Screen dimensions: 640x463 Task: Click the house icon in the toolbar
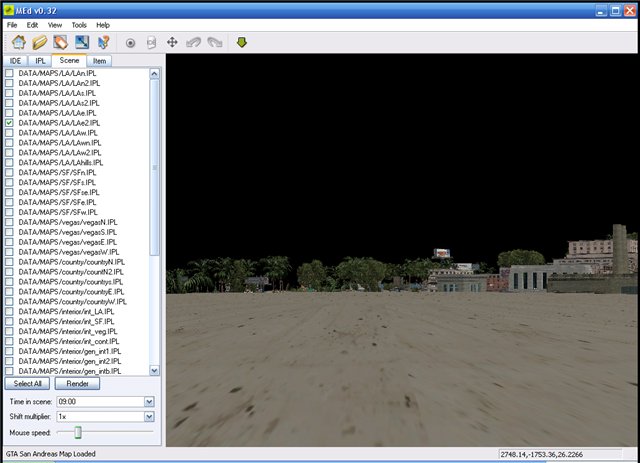pyautogui.click(x=18, y=43)
